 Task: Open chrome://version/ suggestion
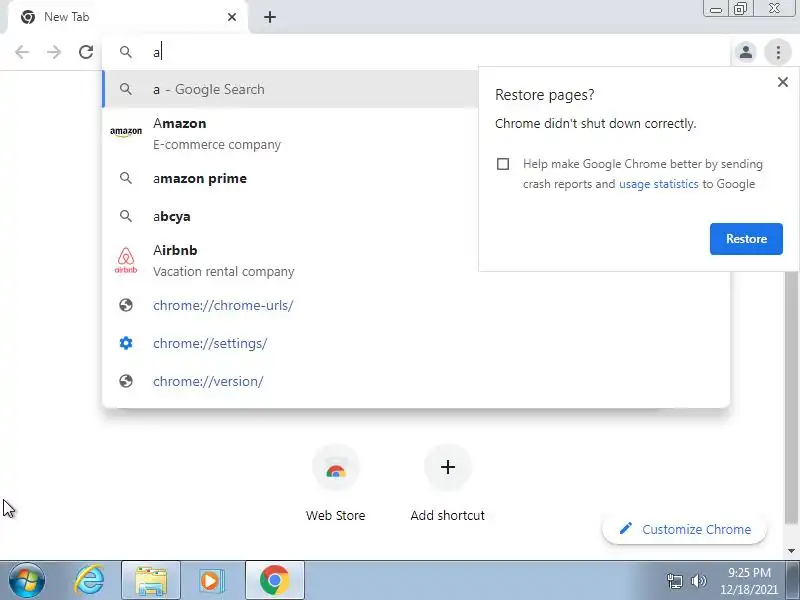(416, 381)
